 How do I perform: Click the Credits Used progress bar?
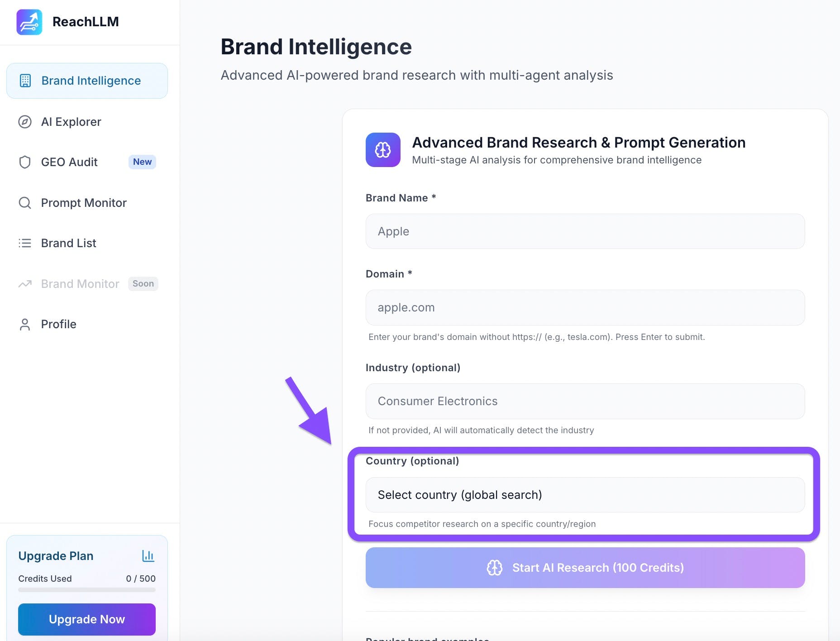point(87,590)
